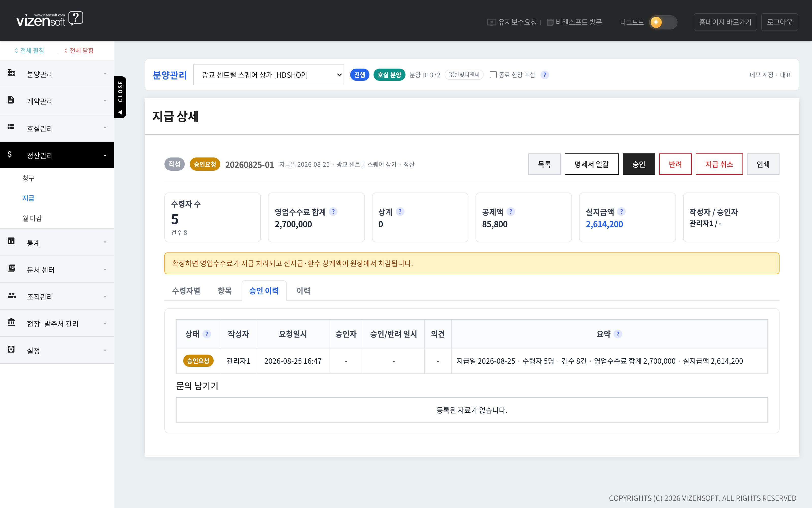Expand the 통계 menu arrow

point(105,242)
